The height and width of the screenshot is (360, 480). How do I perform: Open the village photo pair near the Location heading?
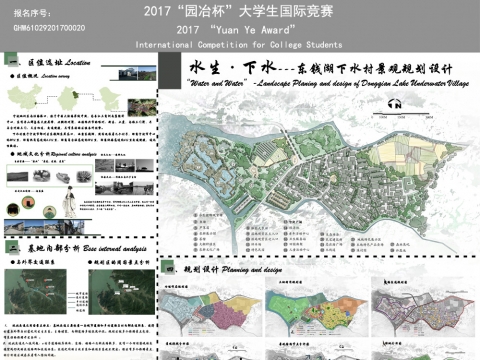point(137,74)
